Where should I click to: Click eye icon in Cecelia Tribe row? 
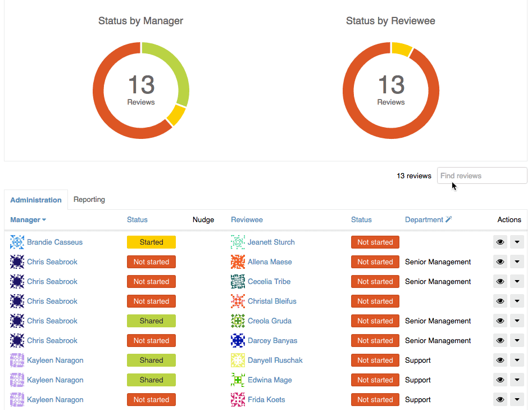pos(500,282)
